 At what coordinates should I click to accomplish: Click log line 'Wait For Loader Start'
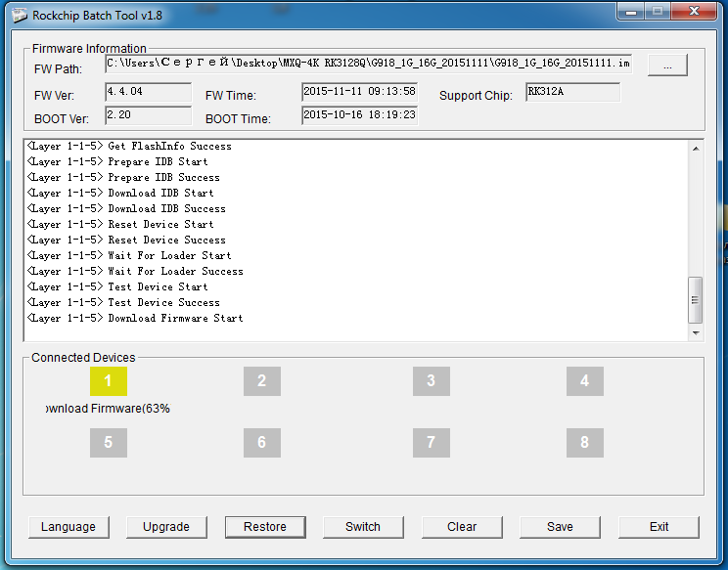point(129,255)
